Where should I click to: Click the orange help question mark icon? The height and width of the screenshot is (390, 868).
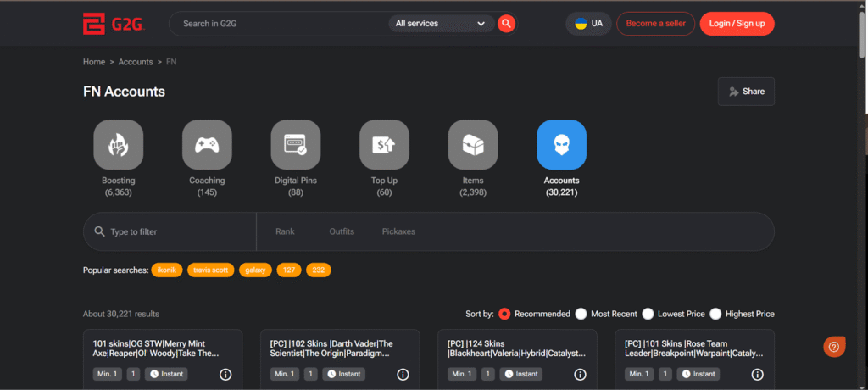click(834, 347)
